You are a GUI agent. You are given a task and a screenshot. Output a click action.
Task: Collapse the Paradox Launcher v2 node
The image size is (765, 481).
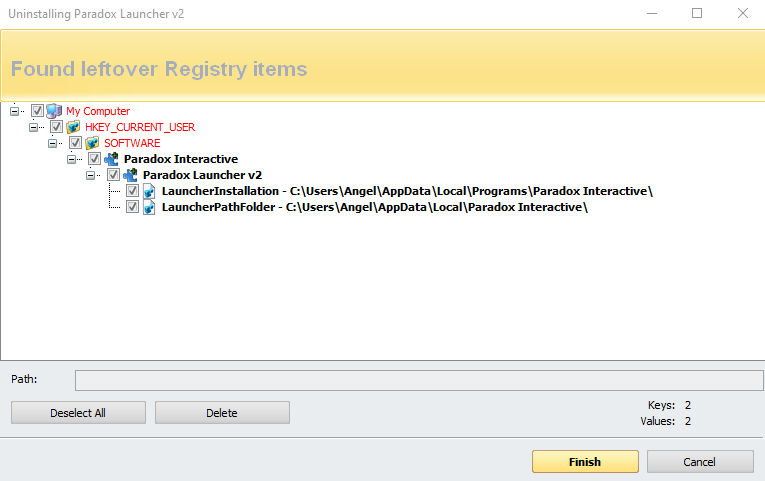[91, 175]
